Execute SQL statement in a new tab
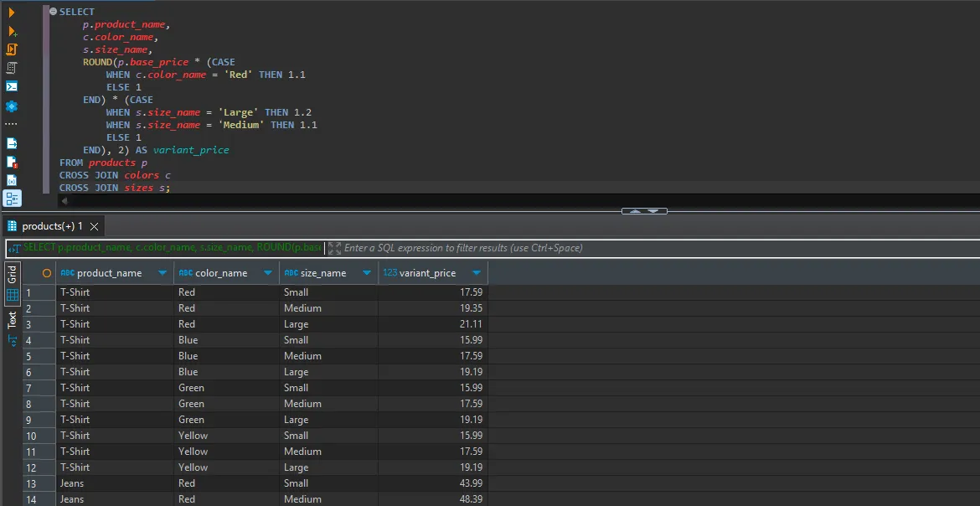 [x=11, y=31]
